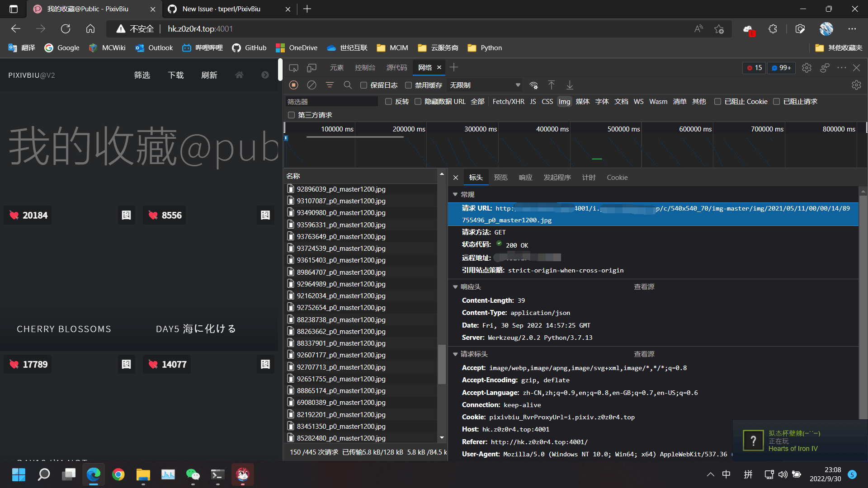This screenshot has height=488, width=868.
Task: Click the inspect element picker icon
Action: pos(293,68)
